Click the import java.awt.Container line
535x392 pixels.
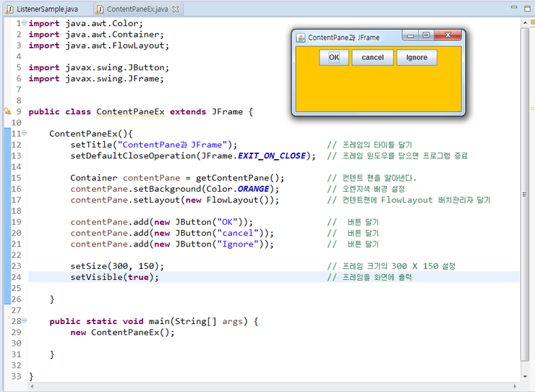coord(96,35)
